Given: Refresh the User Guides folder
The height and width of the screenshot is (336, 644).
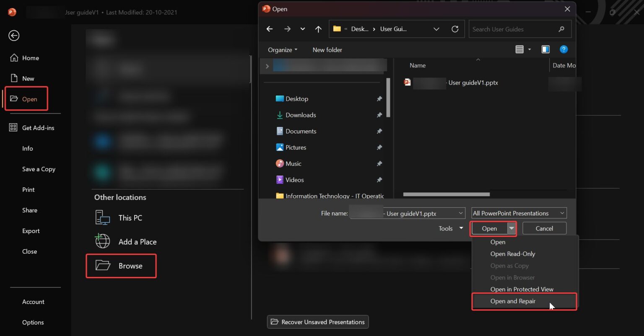Looking at the screenshot, I should (x=455, y=29).
